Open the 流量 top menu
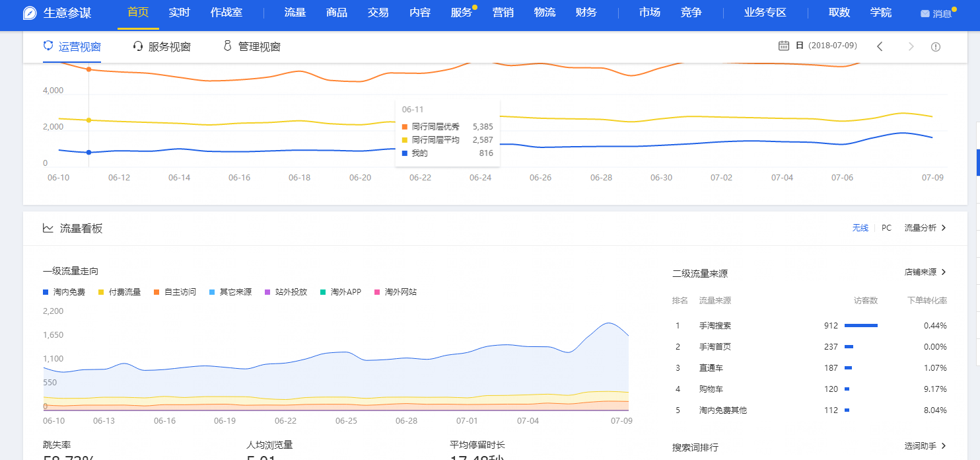 pyautogui.click(x=295, y=13)
